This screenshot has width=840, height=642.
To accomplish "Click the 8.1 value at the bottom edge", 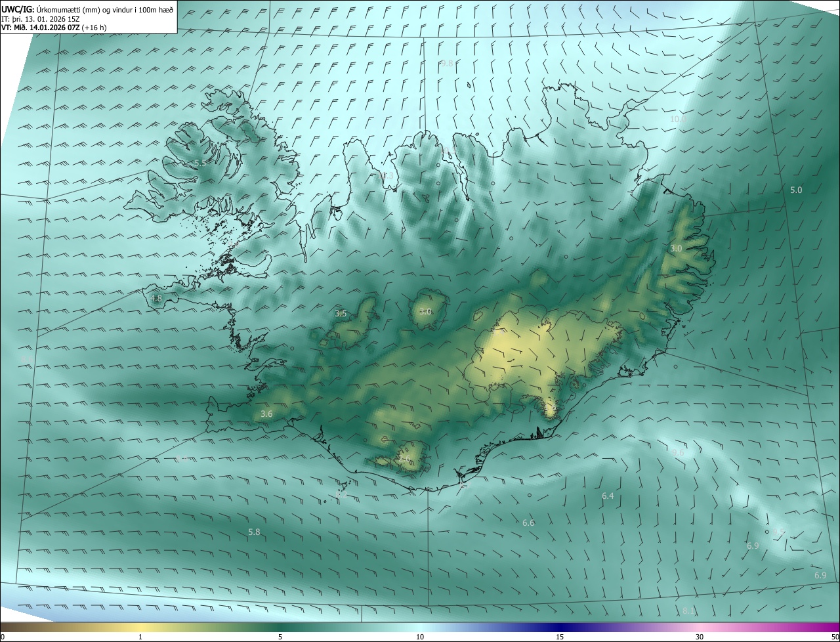I will click(x=688, y=611).
